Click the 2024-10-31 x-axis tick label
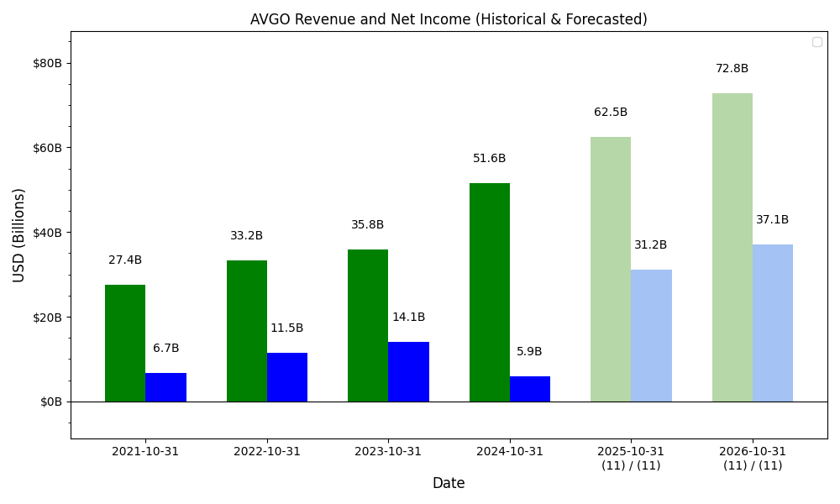 tap(510, 452)
